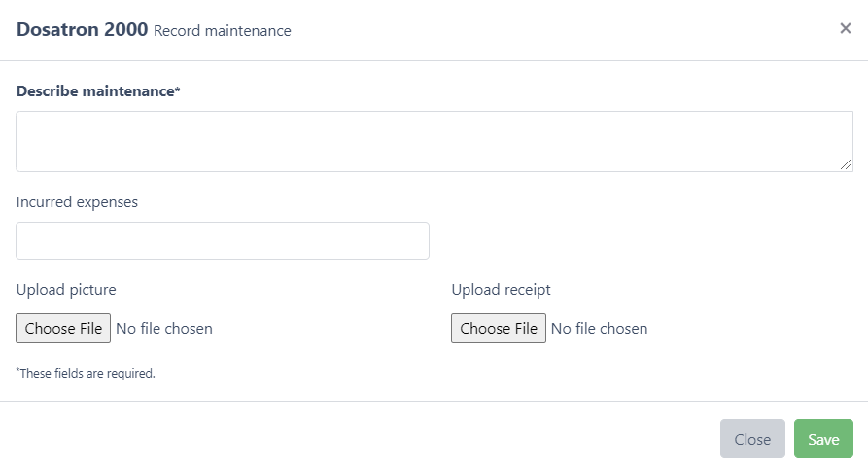Click the Incurred expenses label
The width and height of the screenshot is (868, 469).
[77, 202]
